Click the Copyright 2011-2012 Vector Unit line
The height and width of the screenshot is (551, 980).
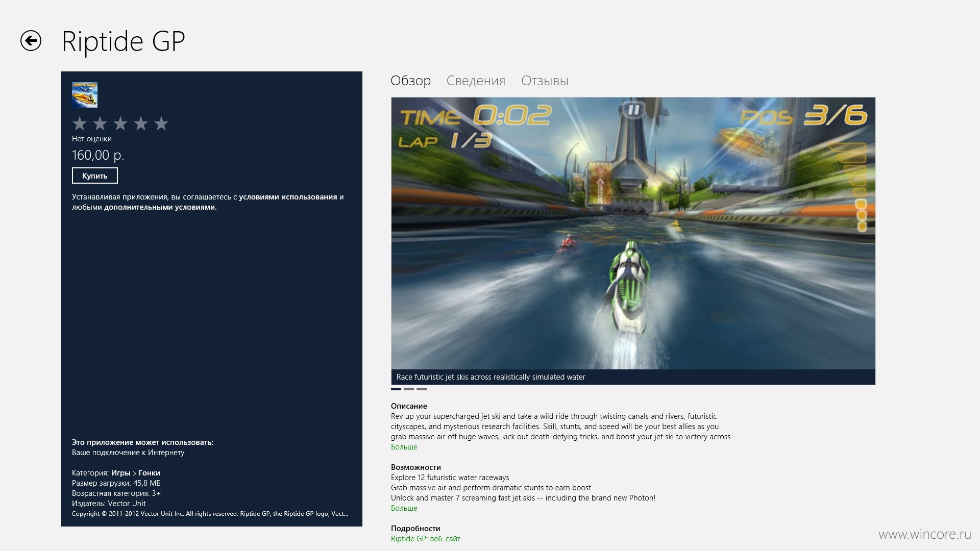[x=210, y=514]
